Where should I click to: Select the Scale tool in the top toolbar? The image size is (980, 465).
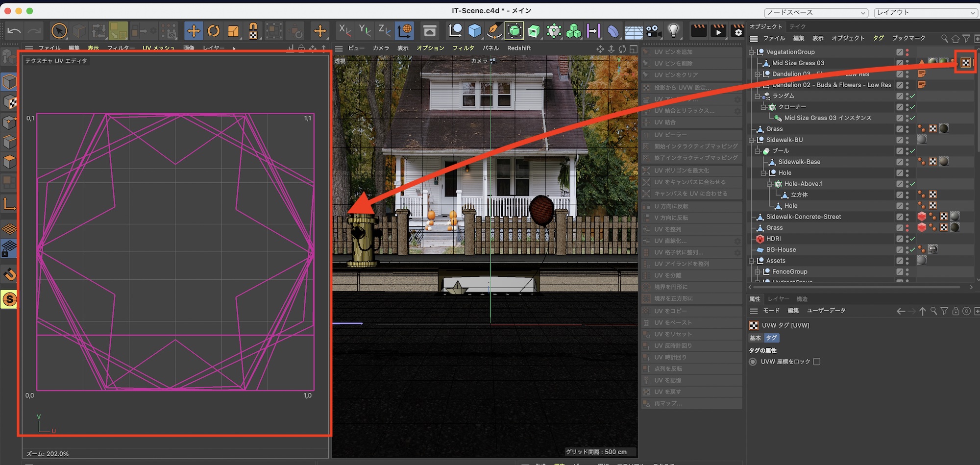coord(233,31)
